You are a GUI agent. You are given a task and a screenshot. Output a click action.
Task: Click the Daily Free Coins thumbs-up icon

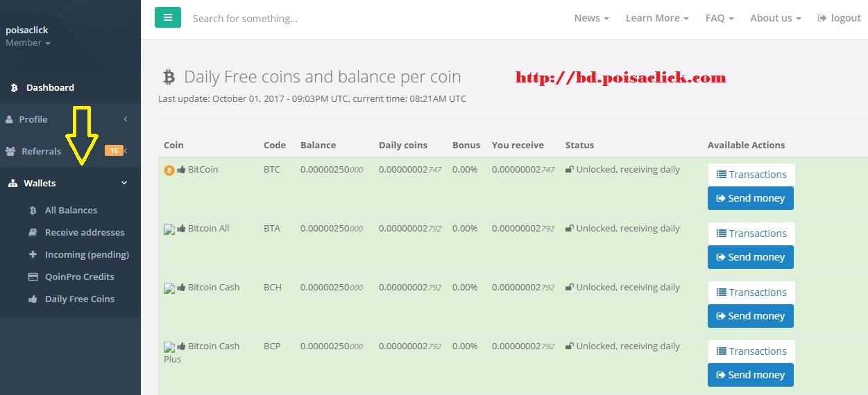[33, 299]
